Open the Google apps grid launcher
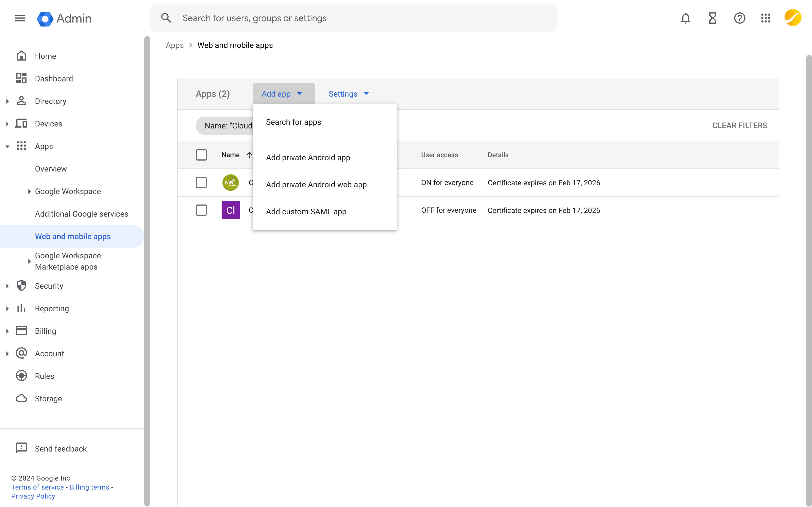Image resolution: width=812 pixels, height=507 pixels. point(766,18)
